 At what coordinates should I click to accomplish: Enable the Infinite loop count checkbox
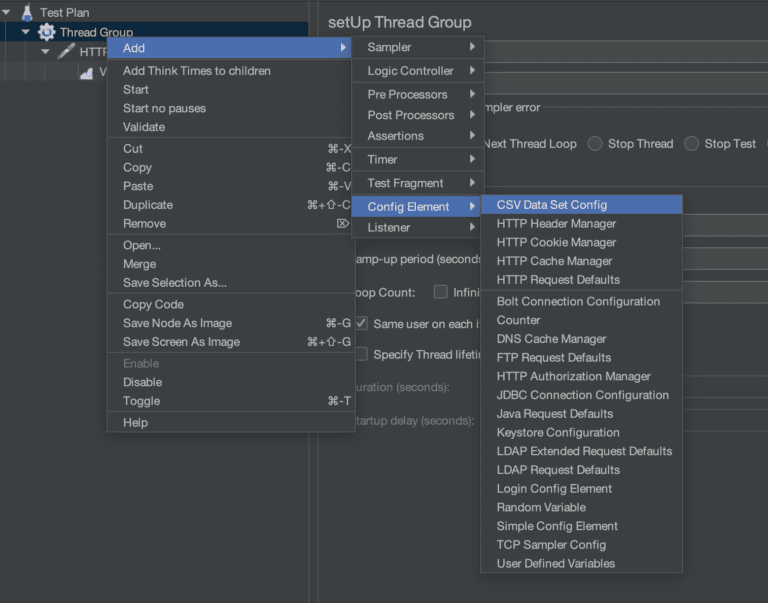440,292
